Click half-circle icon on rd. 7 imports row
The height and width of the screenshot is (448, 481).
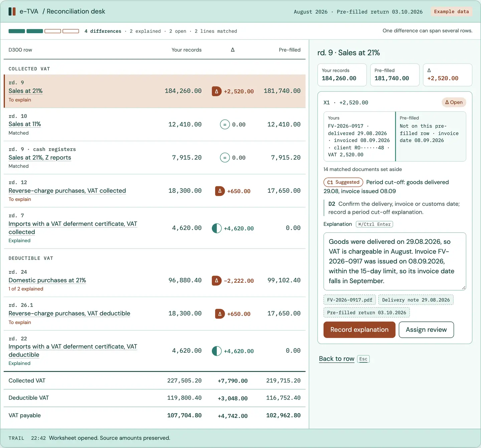click(216, 228)
